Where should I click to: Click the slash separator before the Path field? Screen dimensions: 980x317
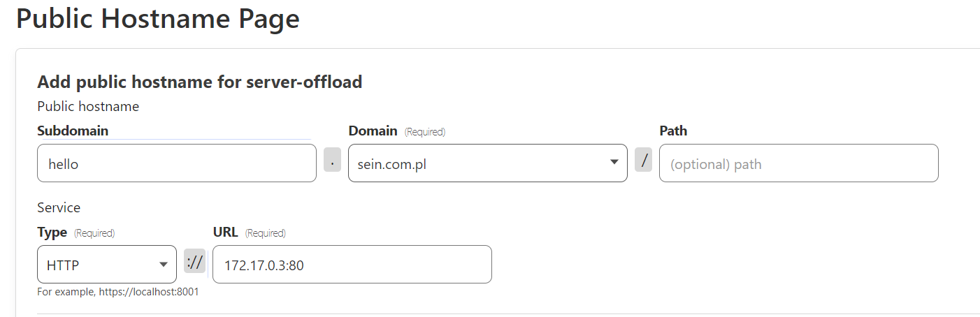(x=643, y=161)
